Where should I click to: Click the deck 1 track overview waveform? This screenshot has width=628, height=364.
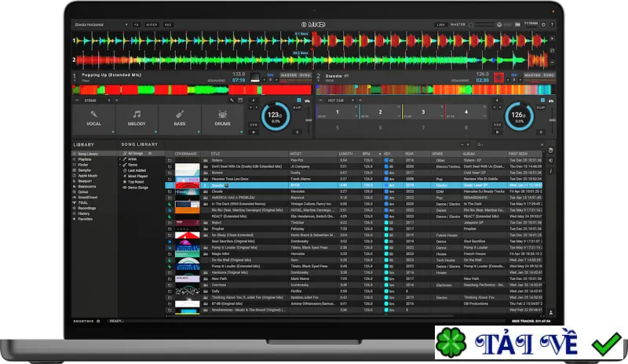pyautogui.click(x=192, y=89)
